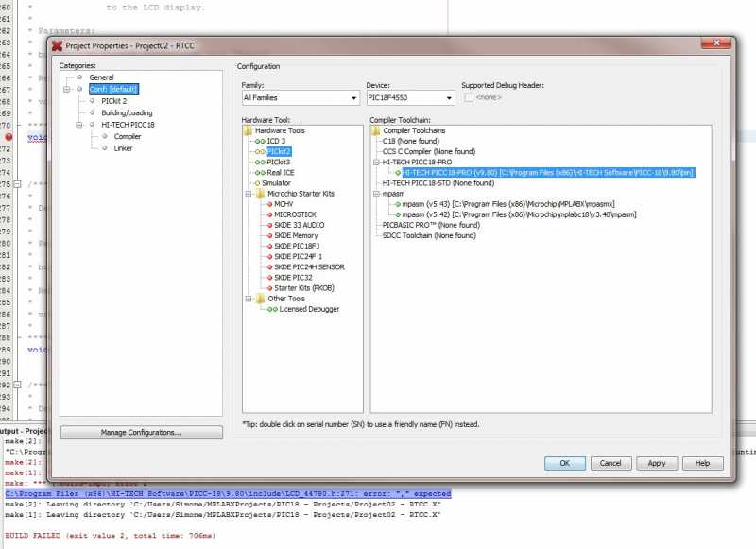Select SKDE PIC24F 1 starter kit
This screenshot has width=756, height=549.
(298, 257)
